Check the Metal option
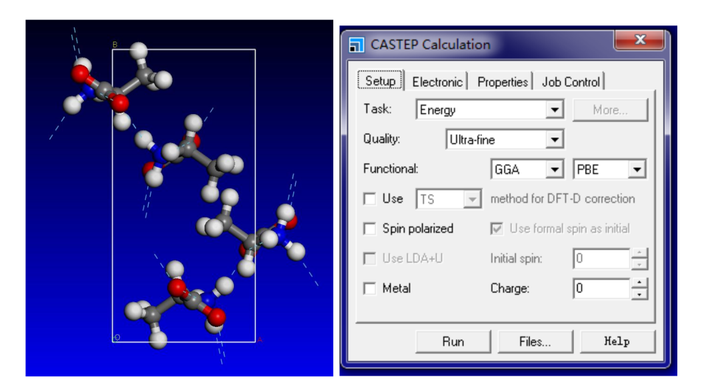 coord(370,288)
